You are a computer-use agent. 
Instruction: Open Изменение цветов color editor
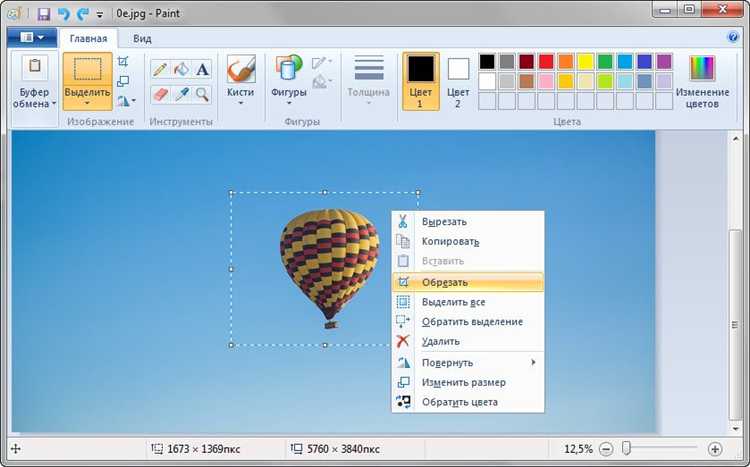click(702, 81)
